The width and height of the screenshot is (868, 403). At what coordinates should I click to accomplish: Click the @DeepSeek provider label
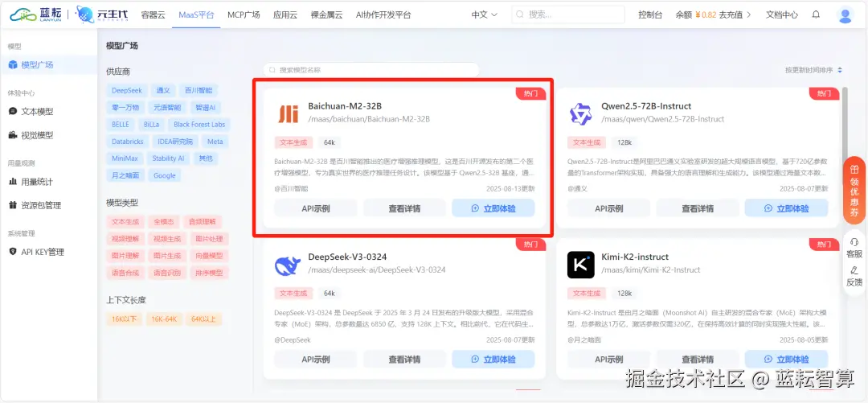(293, 339)
